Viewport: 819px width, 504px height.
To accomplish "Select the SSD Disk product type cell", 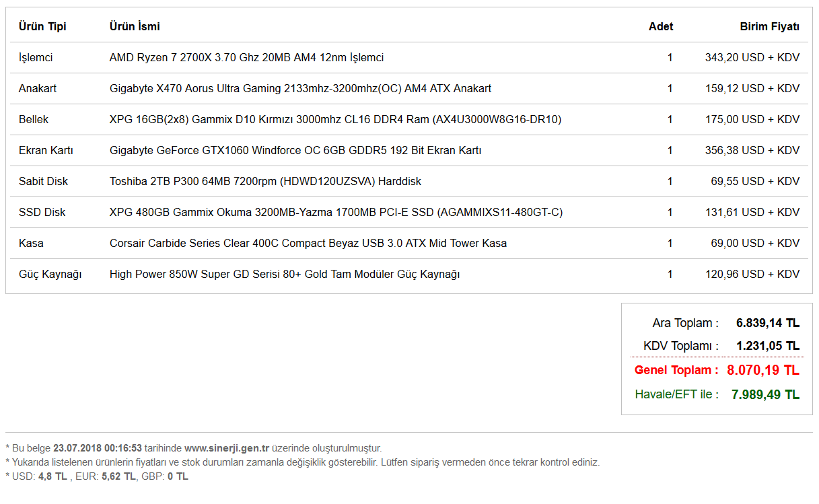I will [42, 213].
